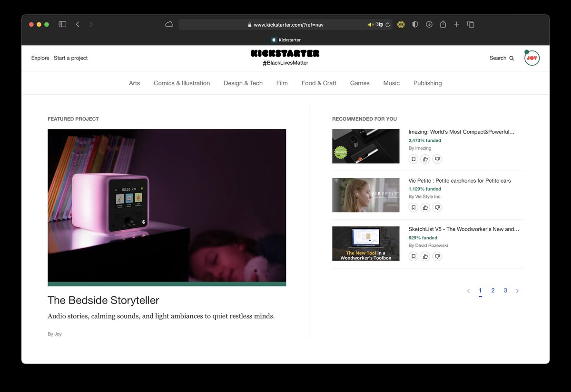
Task: Select the Kickstarter tab
Action: (x=285, y=40)
